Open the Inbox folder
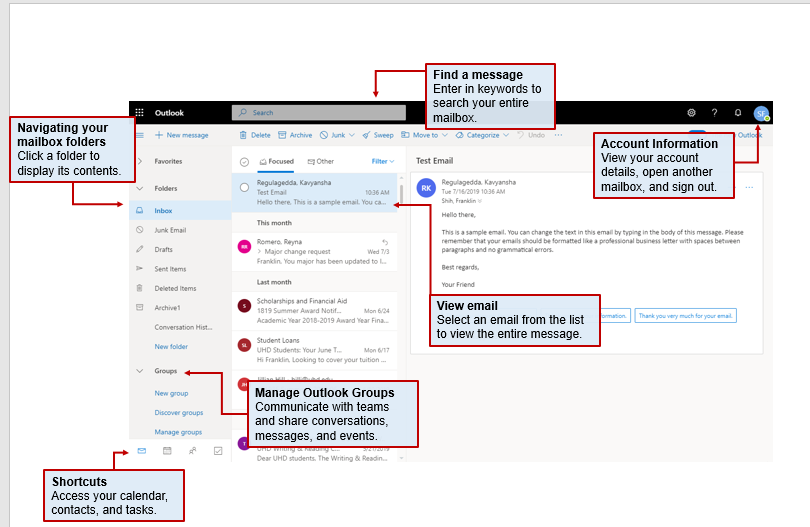Screen dimensions: 810x527 pyautogui.click(x=180, y=210)
